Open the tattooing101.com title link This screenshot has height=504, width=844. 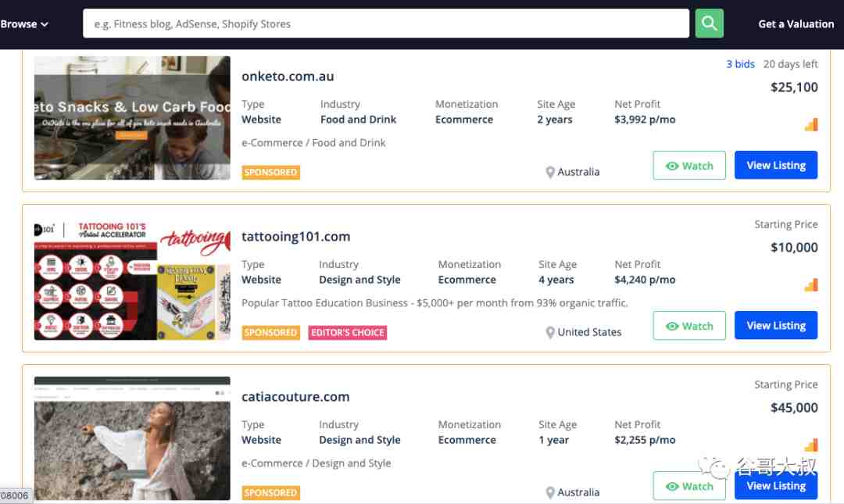[x=295, y=237]
